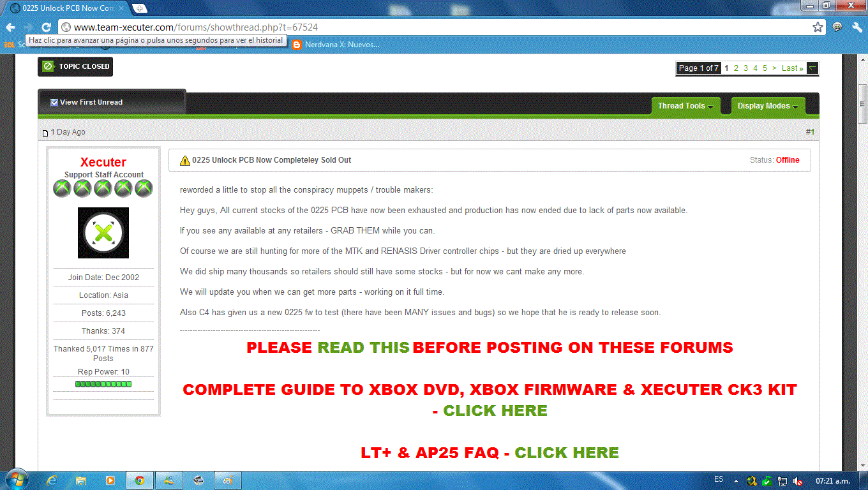
Task: Click the 'Page 1 of 7' label
Action: pos(698,68)
